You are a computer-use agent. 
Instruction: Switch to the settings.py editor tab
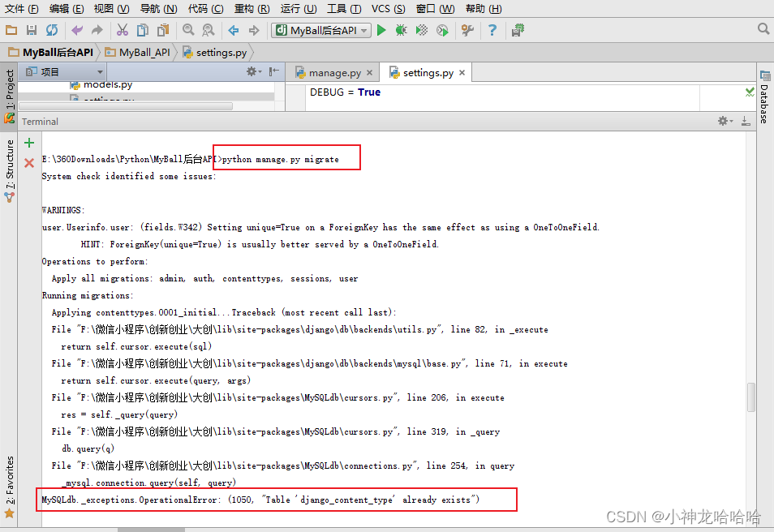click(x=428, y=72)
